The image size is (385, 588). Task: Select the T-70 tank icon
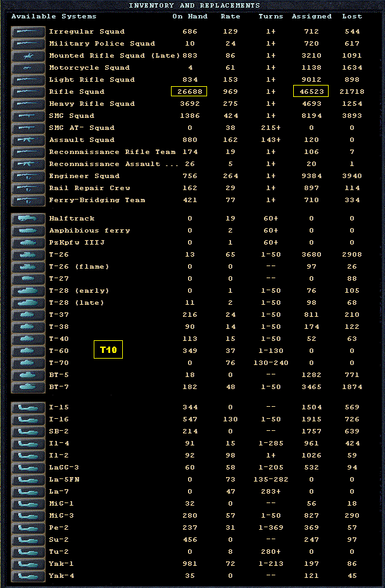(x=28, y=363)
